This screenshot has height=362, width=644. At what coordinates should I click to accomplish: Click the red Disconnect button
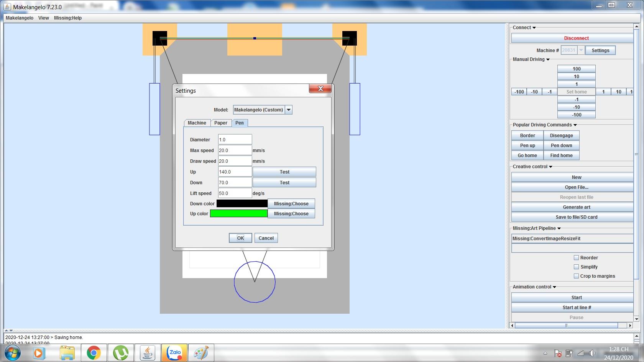572,38
